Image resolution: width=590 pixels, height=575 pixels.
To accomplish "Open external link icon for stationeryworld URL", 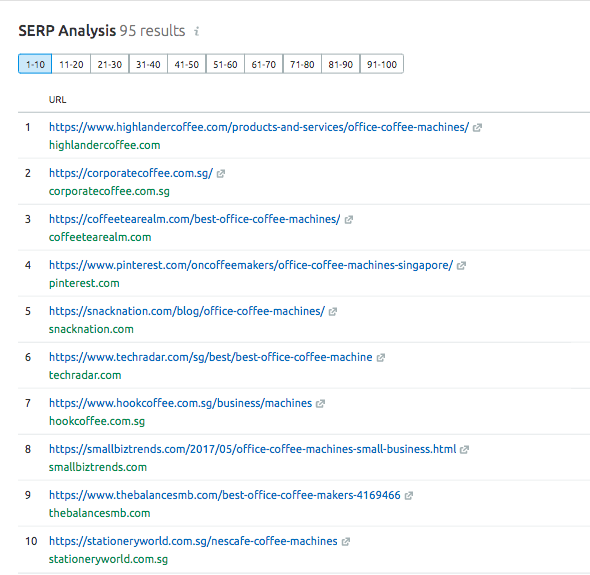I will tap(345, 542).
